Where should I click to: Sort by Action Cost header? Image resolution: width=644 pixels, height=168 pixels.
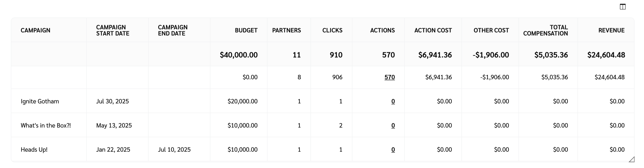pos(433,30)
